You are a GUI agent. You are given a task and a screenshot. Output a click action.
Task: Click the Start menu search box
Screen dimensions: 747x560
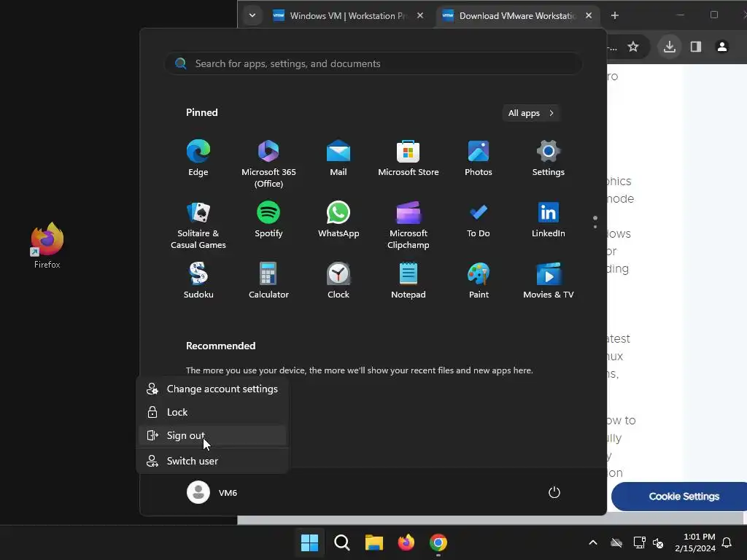373,63
